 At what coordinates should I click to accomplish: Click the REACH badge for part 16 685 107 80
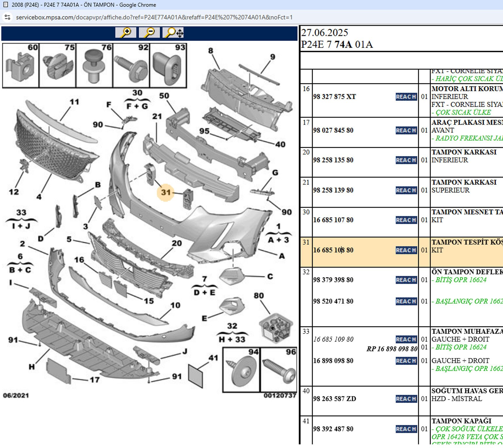click(x=406, y=220)
